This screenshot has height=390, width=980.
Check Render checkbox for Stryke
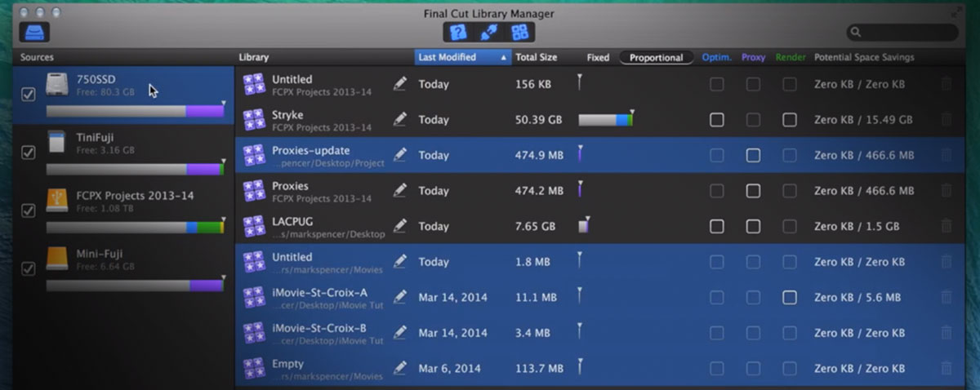(789, 119)
